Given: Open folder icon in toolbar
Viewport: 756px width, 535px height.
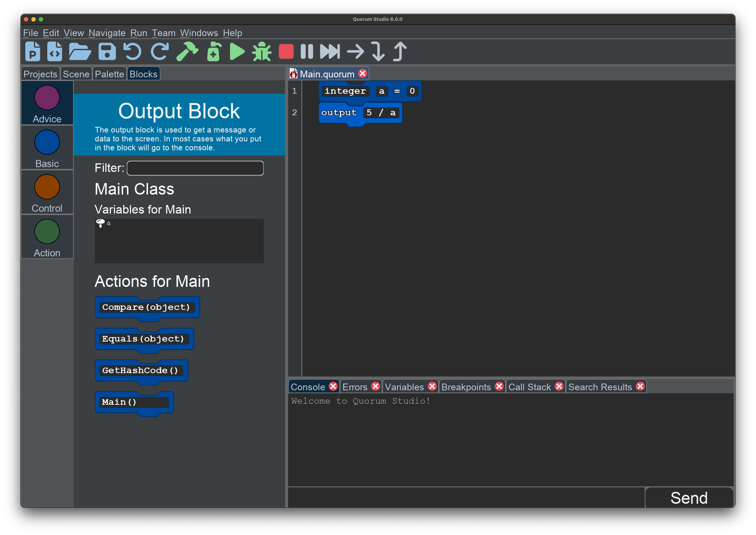Looking at the screenshot, I should pos(80,51).
